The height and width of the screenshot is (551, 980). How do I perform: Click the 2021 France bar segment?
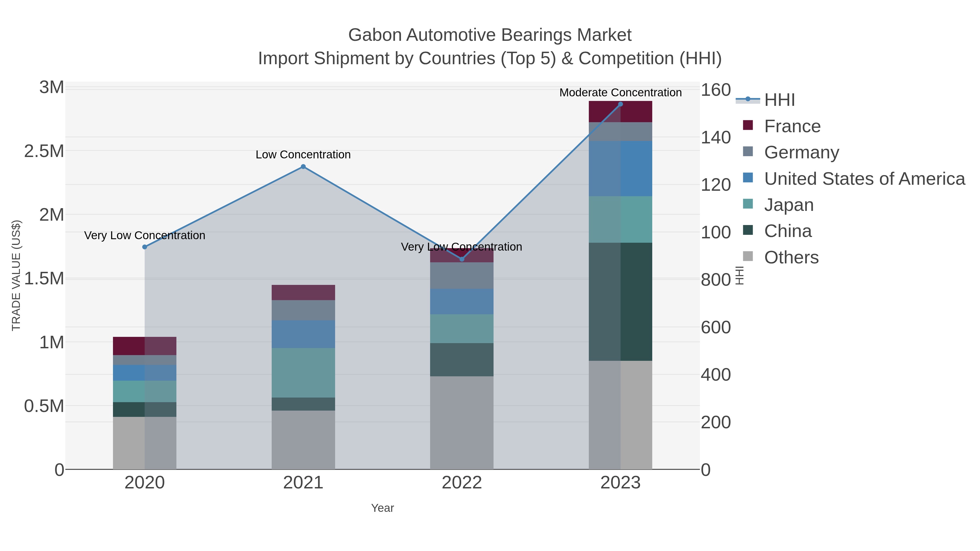tap(303, 293)
